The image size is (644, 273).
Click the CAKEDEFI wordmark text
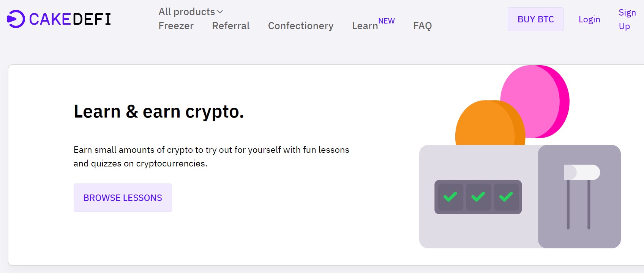70,19
